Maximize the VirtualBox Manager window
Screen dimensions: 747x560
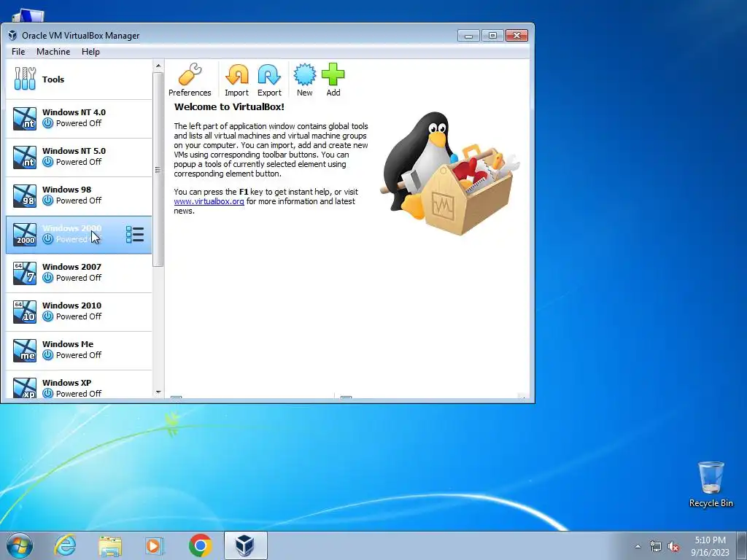coord(492,36)
